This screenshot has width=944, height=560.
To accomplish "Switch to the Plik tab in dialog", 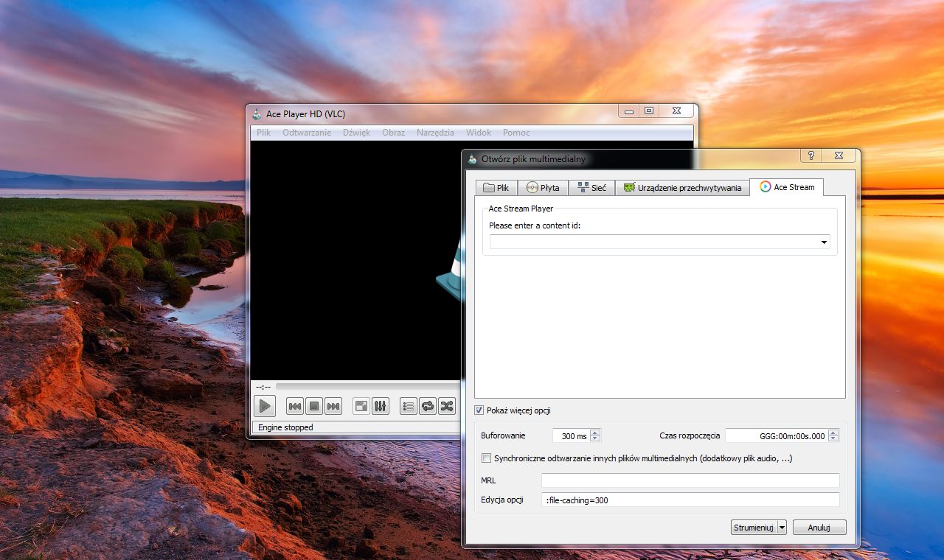I will click(x=496, y=188).
